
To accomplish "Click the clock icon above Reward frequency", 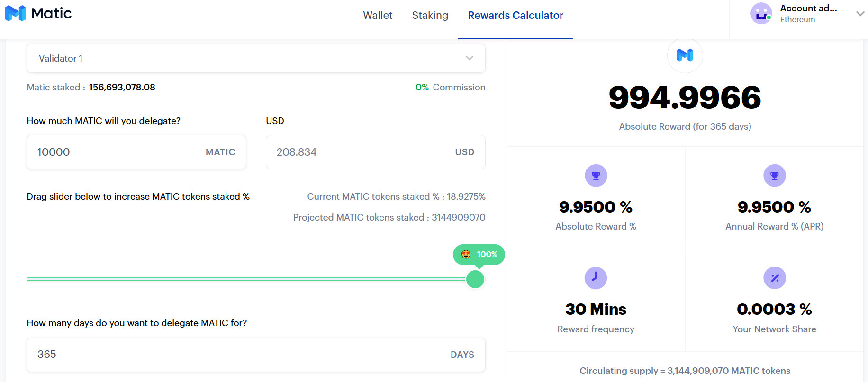I will coord(596,278).
